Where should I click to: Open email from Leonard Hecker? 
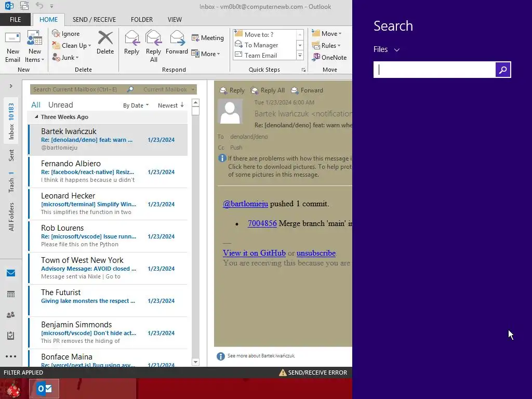(x=108, y=204)
